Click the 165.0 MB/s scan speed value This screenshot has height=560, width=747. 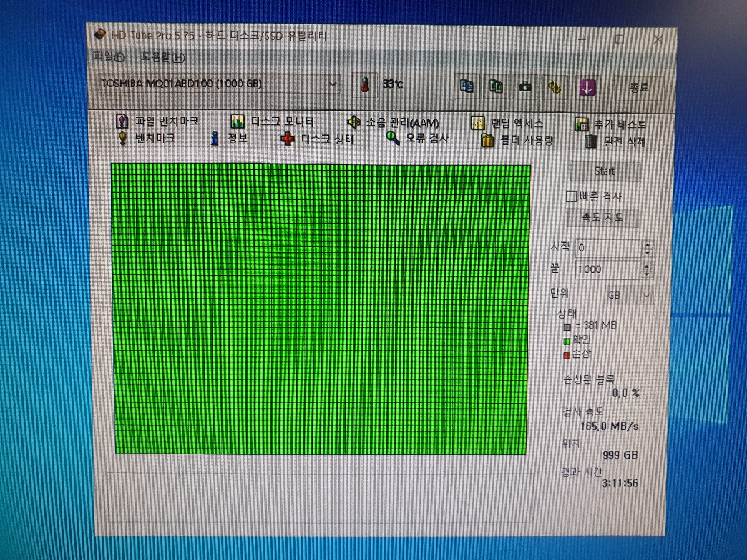[x=610, y=426]
